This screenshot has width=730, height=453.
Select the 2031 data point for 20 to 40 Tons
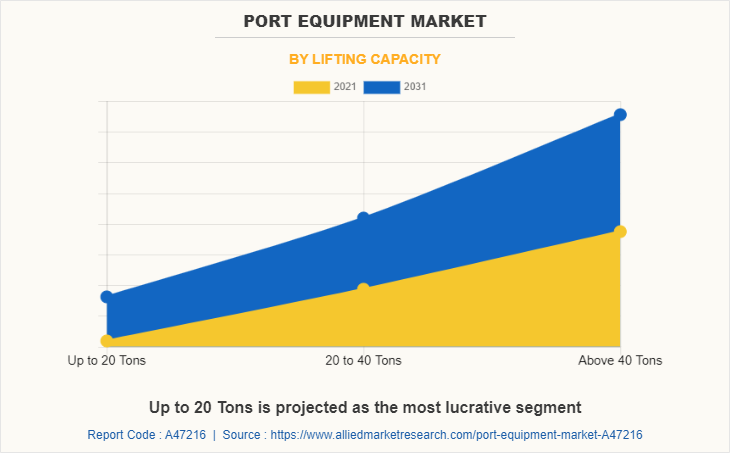click(x=364, y=218)
